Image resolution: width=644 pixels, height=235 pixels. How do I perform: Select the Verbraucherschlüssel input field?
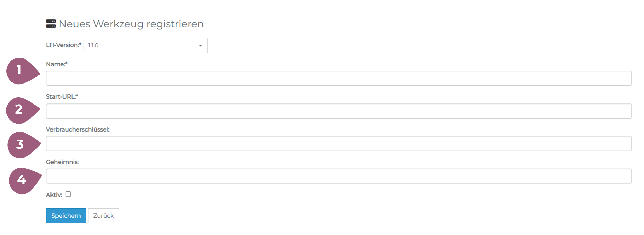338,143
